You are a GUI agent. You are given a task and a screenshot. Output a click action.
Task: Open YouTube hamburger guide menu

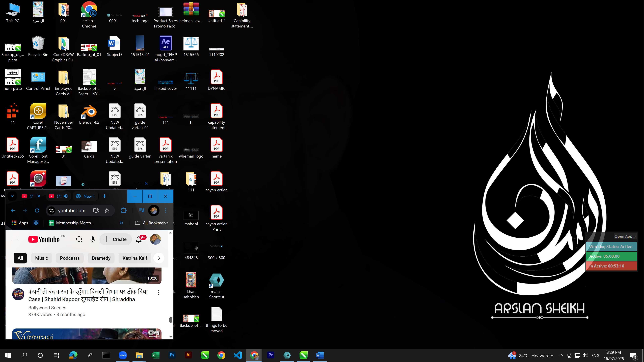click(15, 239)
